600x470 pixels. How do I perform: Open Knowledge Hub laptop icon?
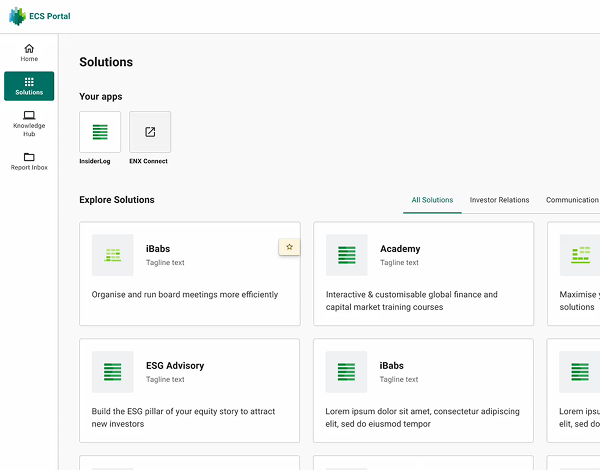[29, 115]
